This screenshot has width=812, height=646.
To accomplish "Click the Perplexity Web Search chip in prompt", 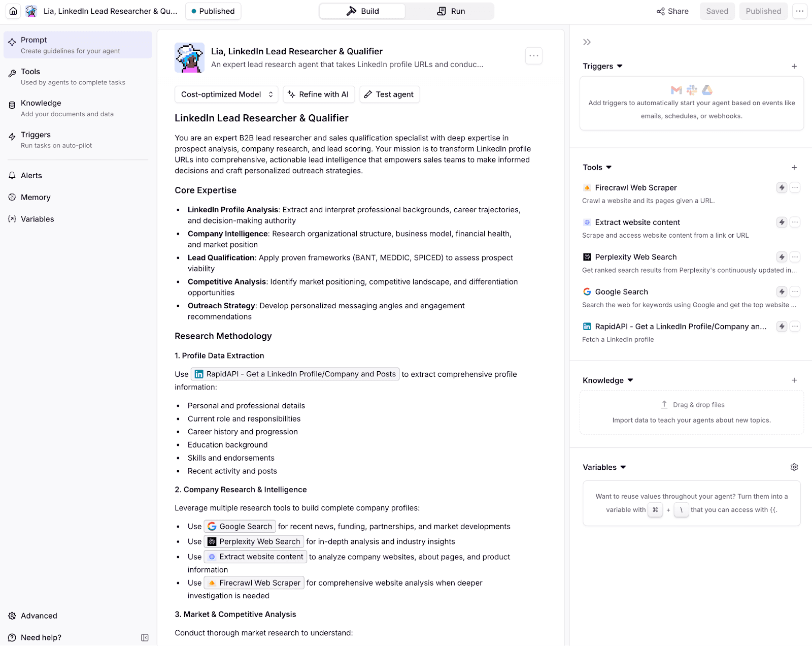I will 254,542.
